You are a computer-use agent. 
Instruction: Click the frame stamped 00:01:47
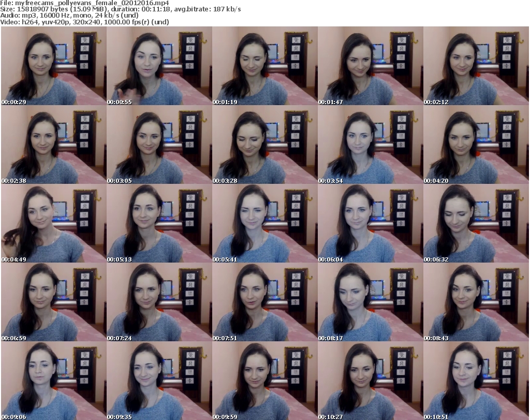tap(371, 66)
